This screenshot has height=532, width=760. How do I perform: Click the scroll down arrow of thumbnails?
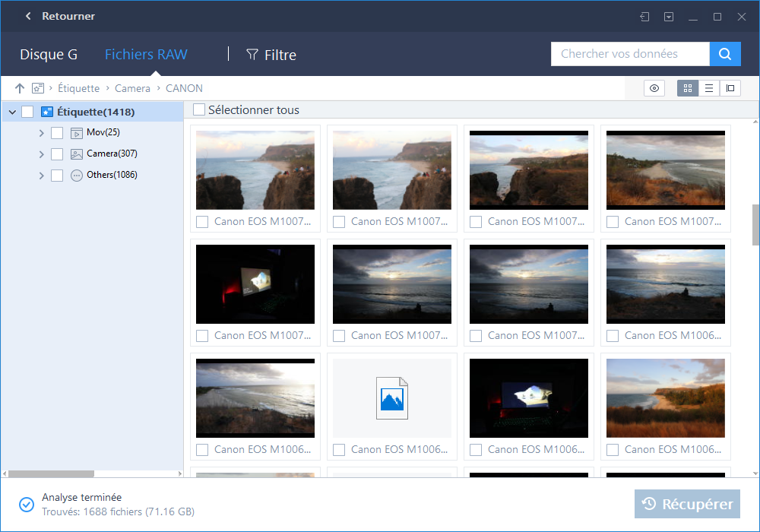(x=755, y=473)
